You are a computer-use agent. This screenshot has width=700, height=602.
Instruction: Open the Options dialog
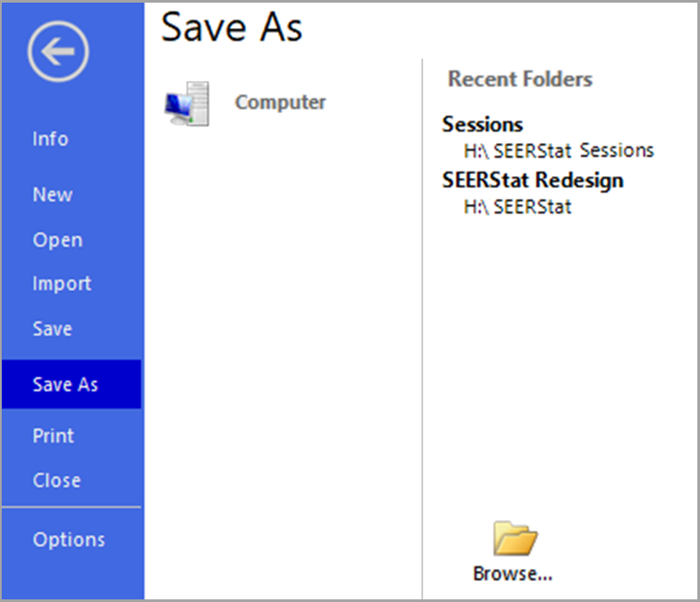pos(68,539)
